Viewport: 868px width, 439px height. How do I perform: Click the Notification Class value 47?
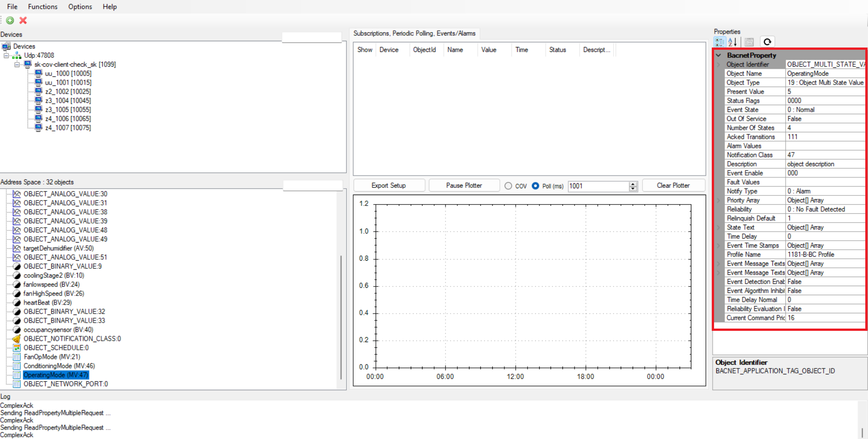tap(825, 155)
